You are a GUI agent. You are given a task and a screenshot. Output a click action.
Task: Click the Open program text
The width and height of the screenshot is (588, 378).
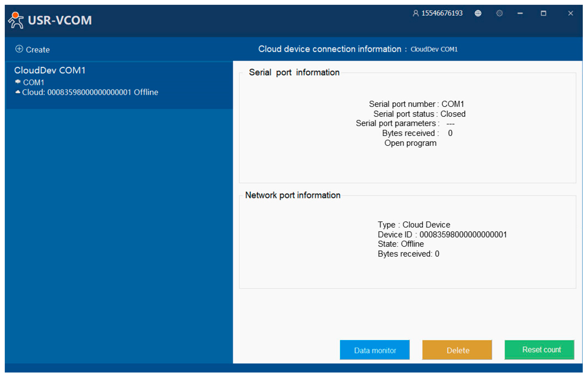[410, 143]
